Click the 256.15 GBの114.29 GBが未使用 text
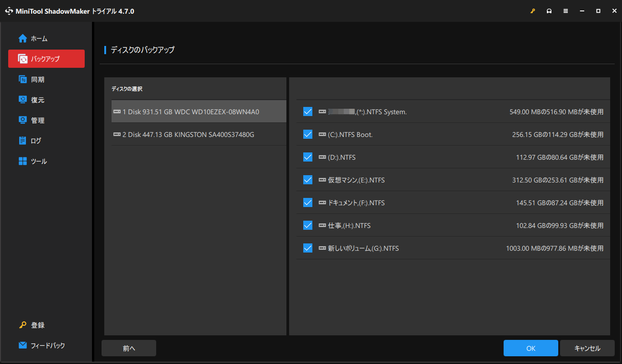This screenshot has height=364, width=622. point(558,135)
